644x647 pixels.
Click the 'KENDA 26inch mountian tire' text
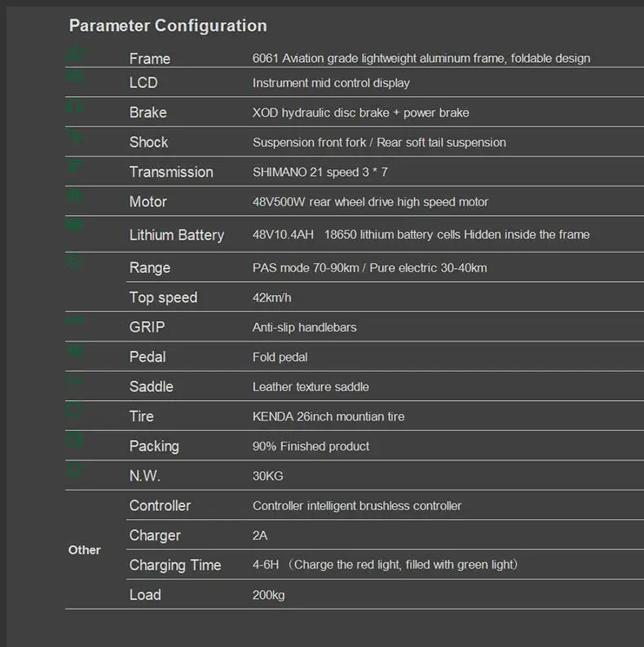[x=329, y=416]
